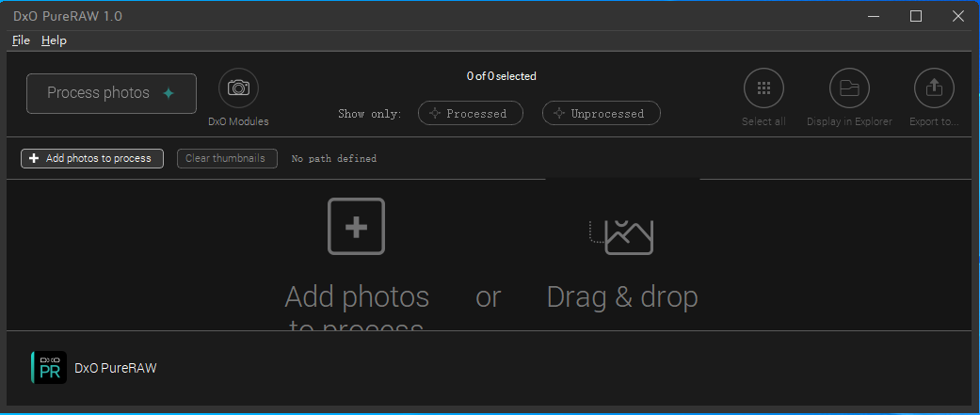
Task: Click the large plus square icon
Action: coord(356,226)
